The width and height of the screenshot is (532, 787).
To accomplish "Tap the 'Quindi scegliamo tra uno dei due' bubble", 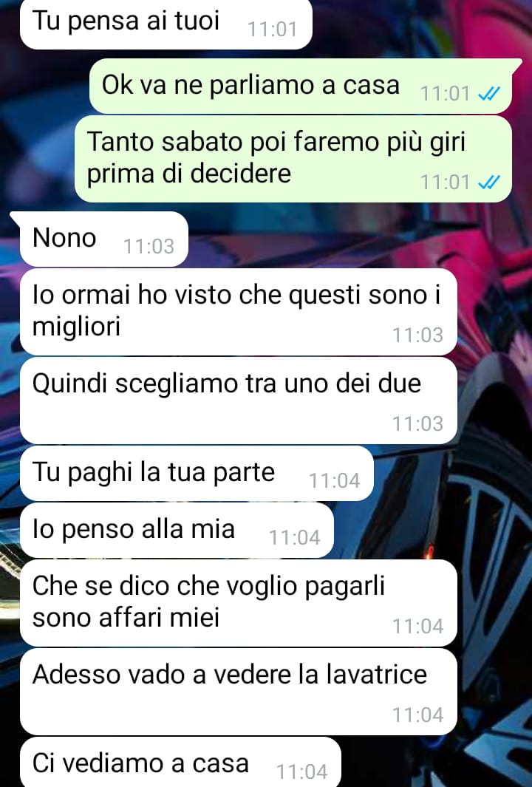I will (x=239, y=401).
